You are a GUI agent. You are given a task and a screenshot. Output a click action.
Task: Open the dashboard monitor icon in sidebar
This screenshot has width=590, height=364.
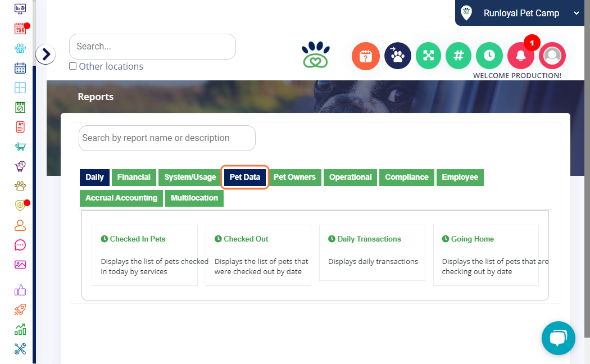point(20,8)
